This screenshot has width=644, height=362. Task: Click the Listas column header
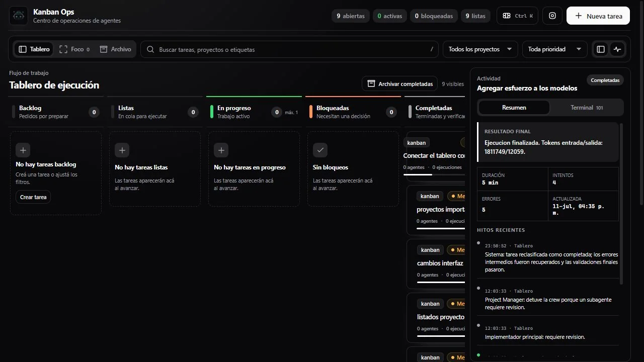155,112
